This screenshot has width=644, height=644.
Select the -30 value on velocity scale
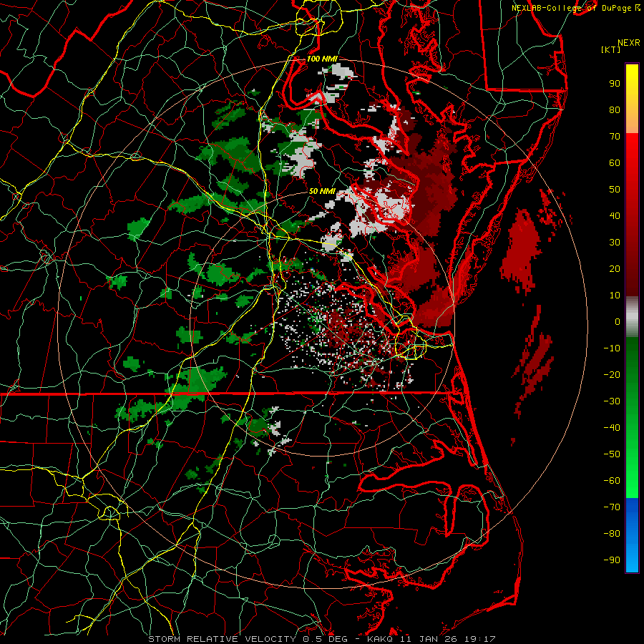612,401
